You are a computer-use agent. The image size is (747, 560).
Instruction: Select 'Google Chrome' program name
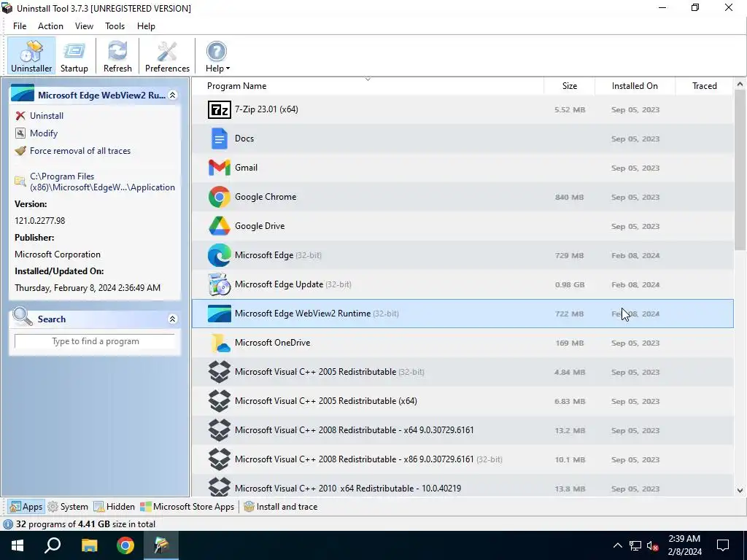(266, 197)
